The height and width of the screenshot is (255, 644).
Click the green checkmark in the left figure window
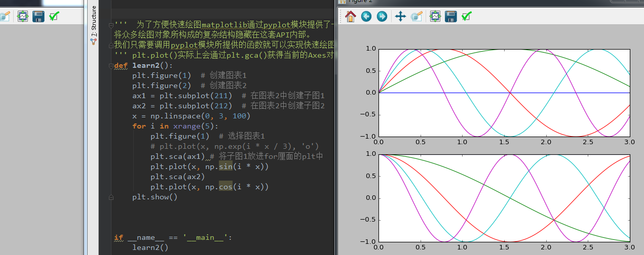pyautogui.click(x=54, y=17)
